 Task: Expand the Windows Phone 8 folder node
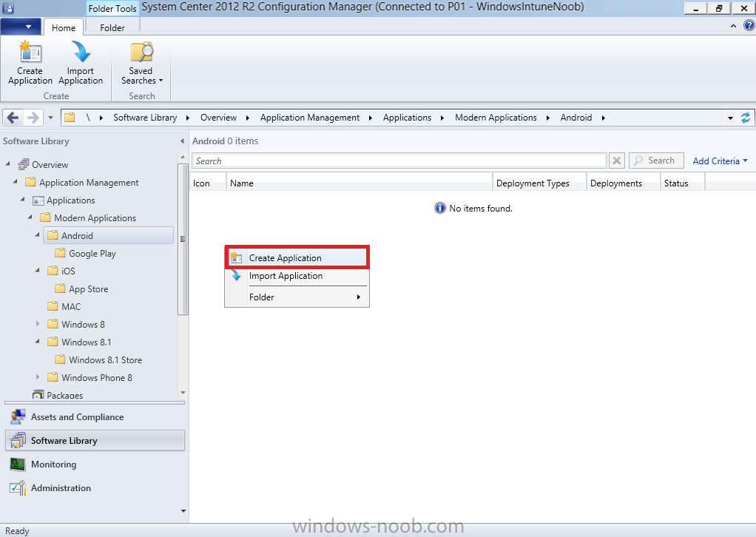(x=38, y=377)
